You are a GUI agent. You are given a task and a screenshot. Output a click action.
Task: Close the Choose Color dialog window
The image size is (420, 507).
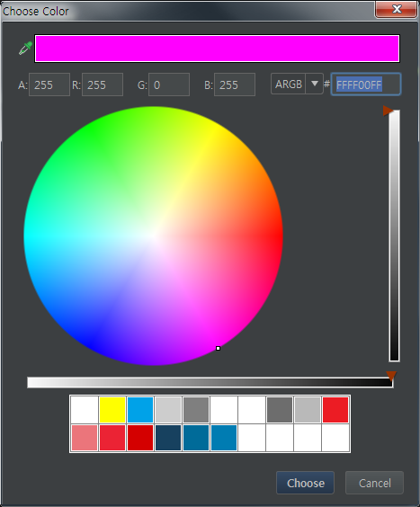[396, 9]
